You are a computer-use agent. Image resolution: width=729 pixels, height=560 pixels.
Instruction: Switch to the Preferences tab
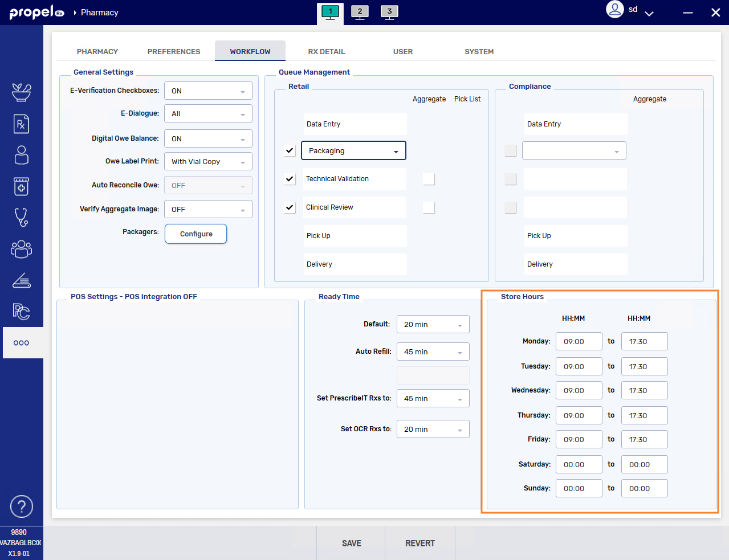(174, 51)
